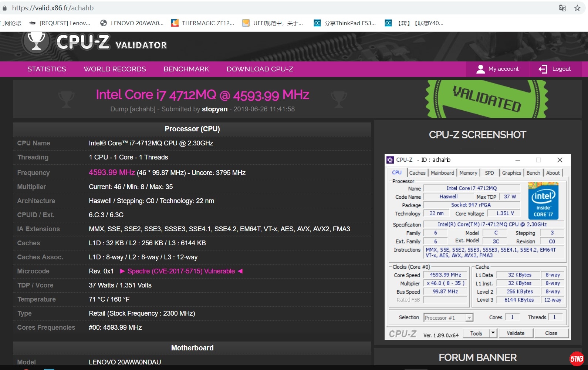588x370 pixels.
Task: Open the 分享ThinkPad E53... bookmark
Action: point(345,23)
